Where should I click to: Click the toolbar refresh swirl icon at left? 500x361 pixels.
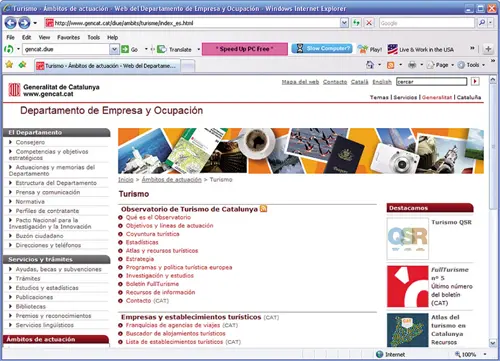(8, 49)
